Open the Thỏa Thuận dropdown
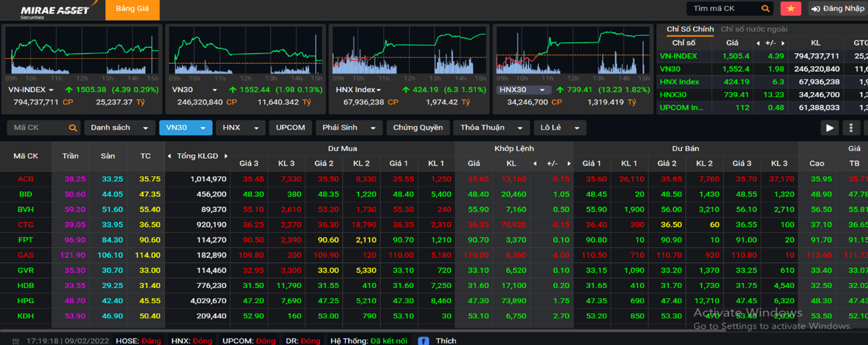Viewport: 868px width, 345px height. (491, 128)
